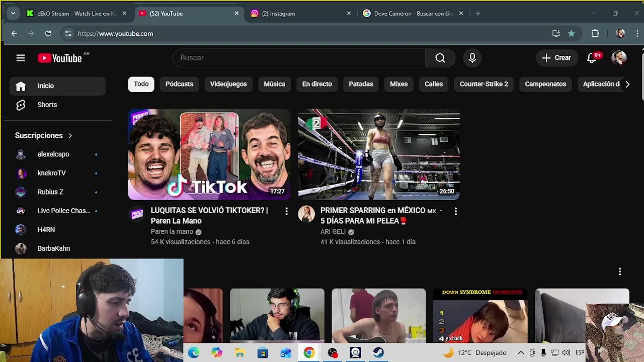Play the PRIMER SPARRING boxing thumbnail
644x362 pixels.
tap(379, 155)
